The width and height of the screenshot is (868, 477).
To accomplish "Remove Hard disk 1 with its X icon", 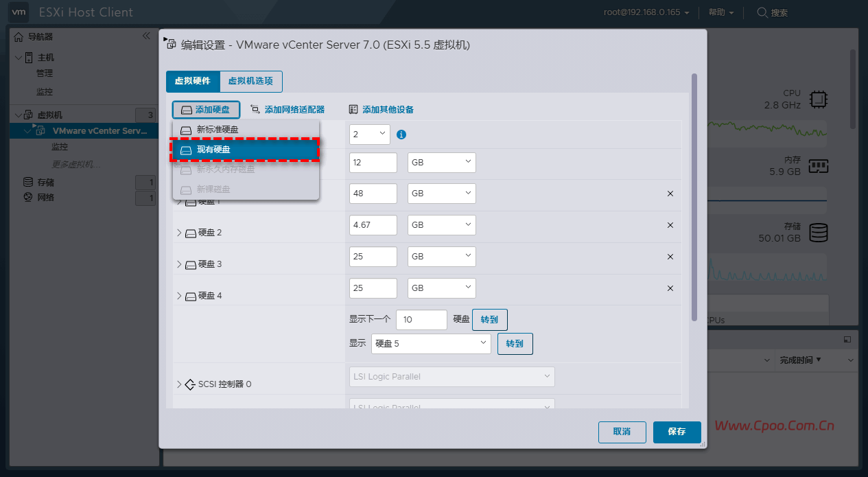I will click(670, 194).
